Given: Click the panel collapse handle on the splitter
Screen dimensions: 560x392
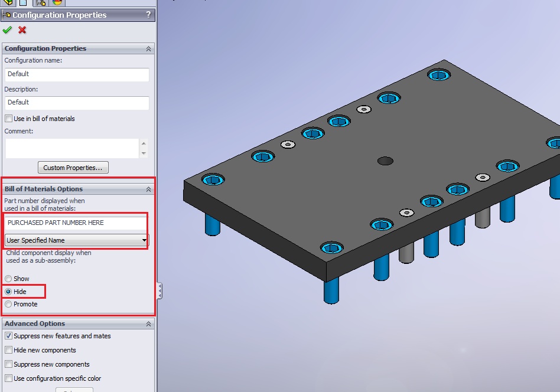Looking at the screenshot, I should click(x=159, y=291).
